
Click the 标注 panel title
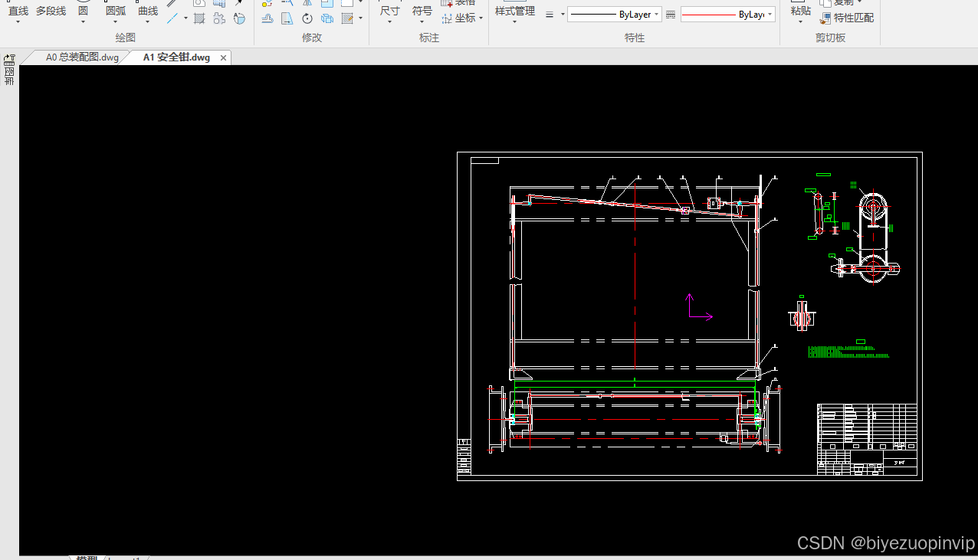(x=429, y=38)
